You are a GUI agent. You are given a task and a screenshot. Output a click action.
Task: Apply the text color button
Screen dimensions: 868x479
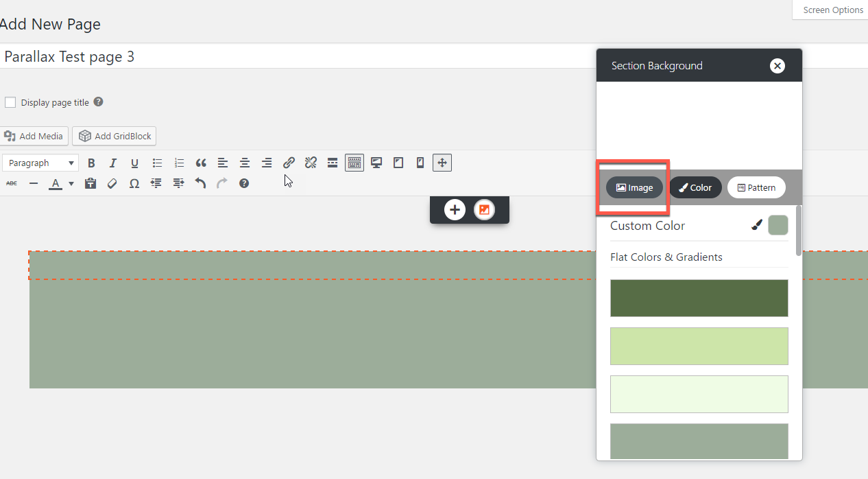click(x=56, y=183)
